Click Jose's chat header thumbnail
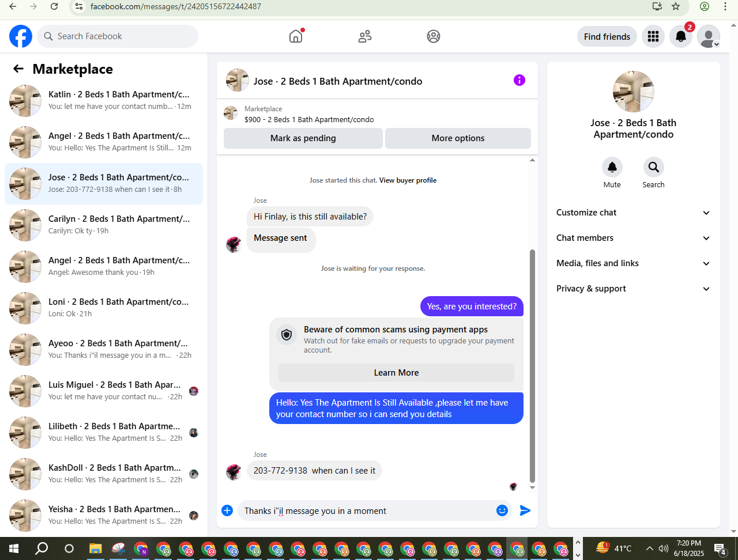The image size is (738, 560). point(238,81)
